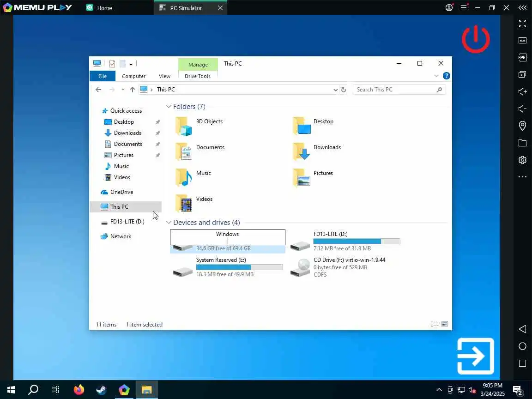532x399 pixels.
Task: Show hidden system tray icons
Action: 439,389
